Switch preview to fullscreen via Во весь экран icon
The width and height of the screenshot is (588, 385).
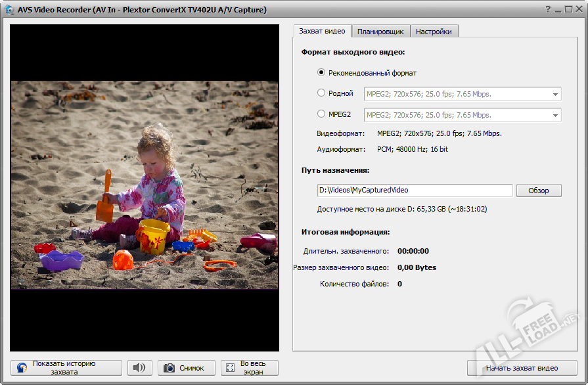click(230, 367)
